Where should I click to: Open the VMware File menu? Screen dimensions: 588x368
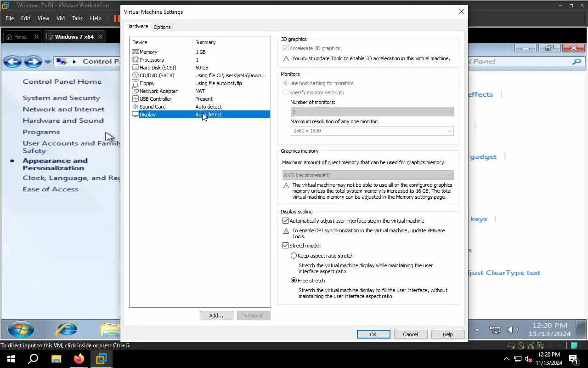pos(10,18)
